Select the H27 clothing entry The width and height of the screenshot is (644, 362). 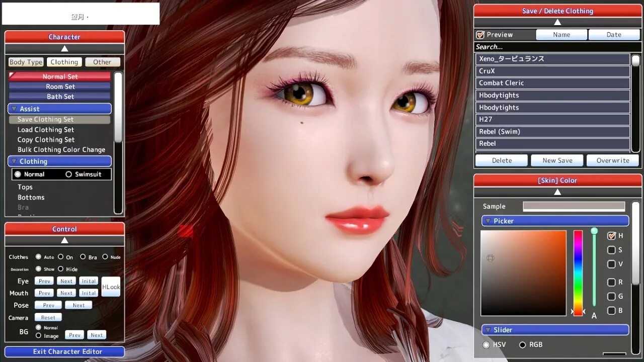552,119
